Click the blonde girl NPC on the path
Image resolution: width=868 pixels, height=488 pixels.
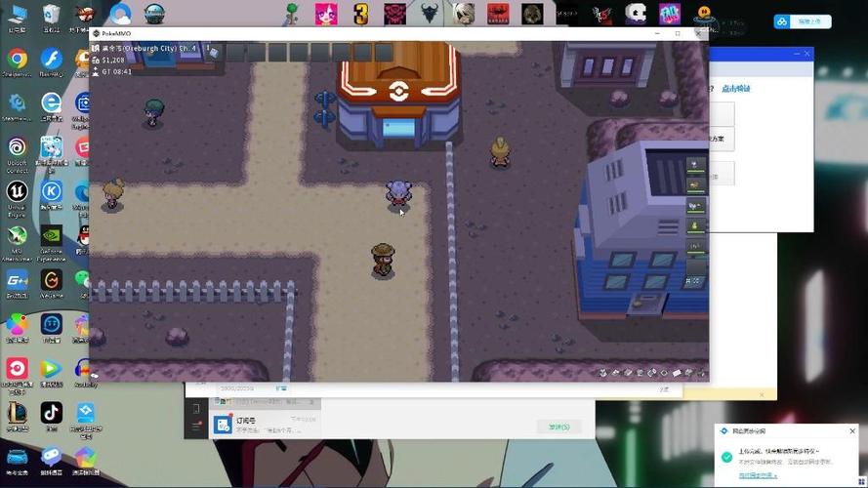pyautogui.click(x=113, y=194)
